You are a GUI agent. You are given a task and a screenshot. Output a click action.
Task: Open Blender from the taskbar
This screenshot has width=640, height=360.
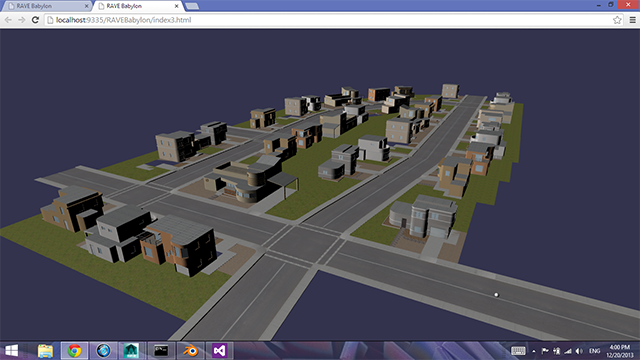(x=190, y=351)
